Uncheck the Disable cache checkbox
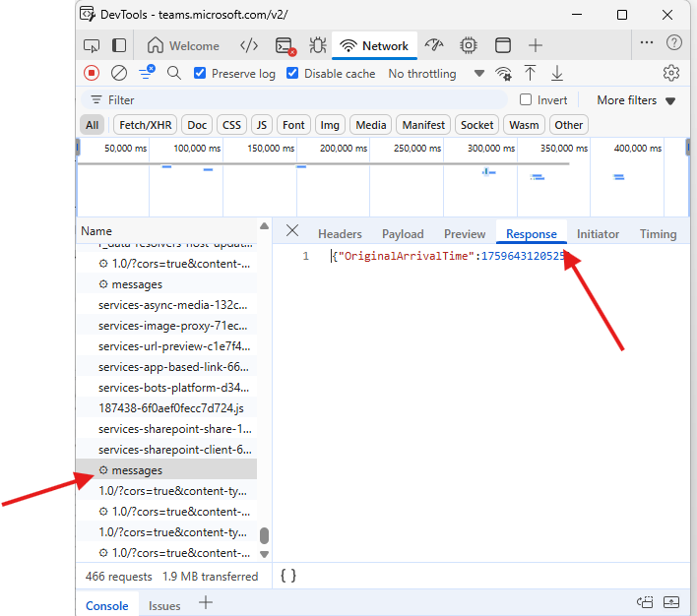The height and width of the screenshot is (616, 697). 292,73
